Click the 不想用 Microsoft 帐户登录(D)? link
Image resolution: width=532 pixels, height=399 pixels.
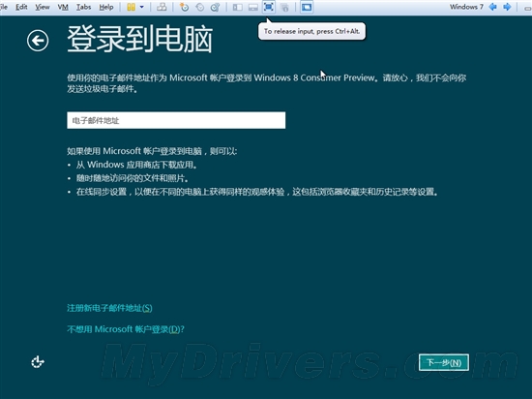126,329
